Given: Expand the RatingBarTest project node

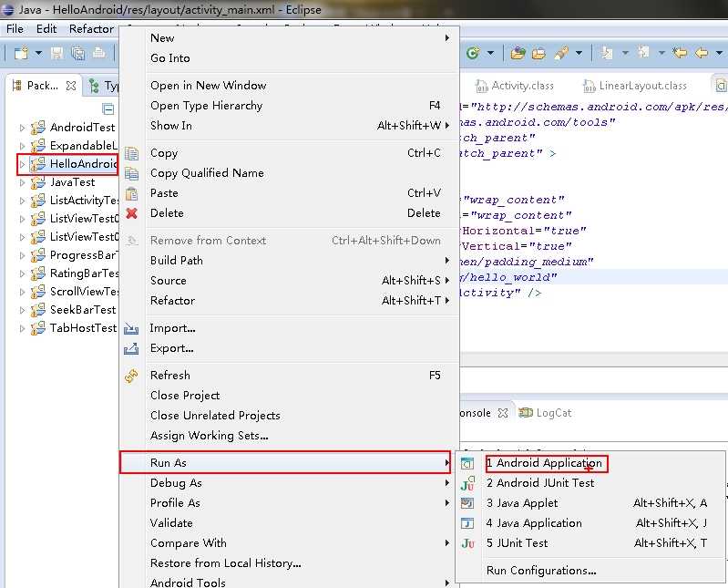Looking at the screenshot, I should 22,273.
